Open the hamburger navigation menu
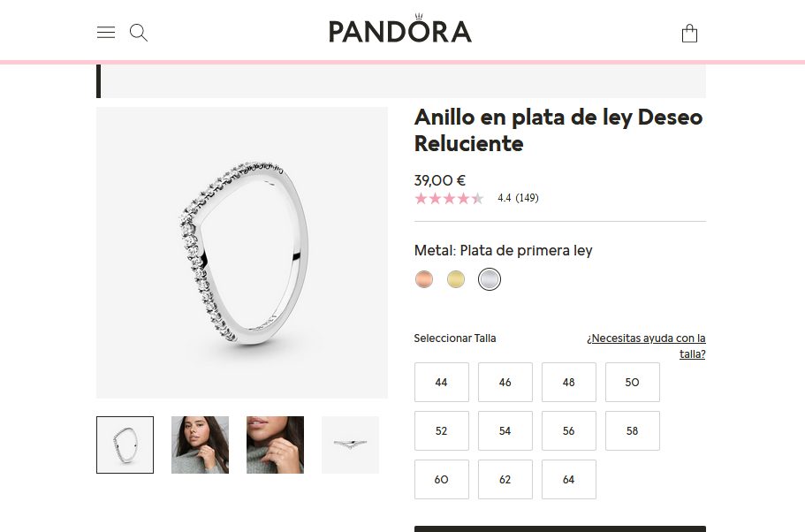805x532 pixels. pyautogui.click(x=106, y=33)
